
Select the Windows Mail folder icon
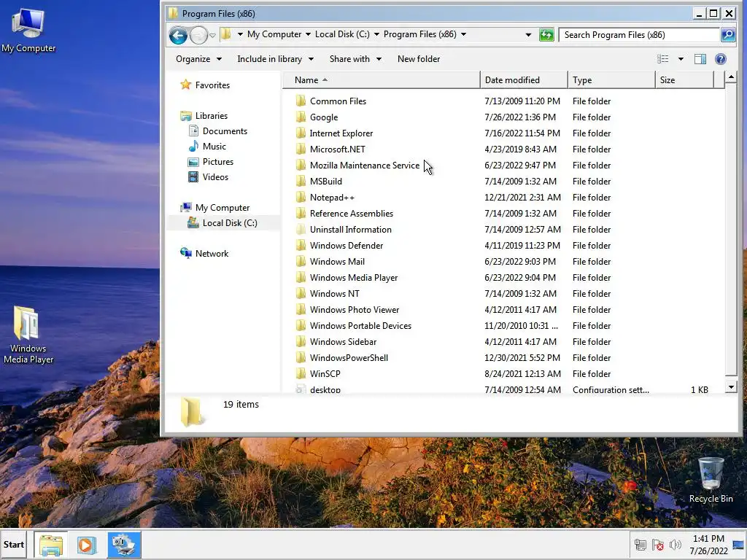tap(301, 262)
